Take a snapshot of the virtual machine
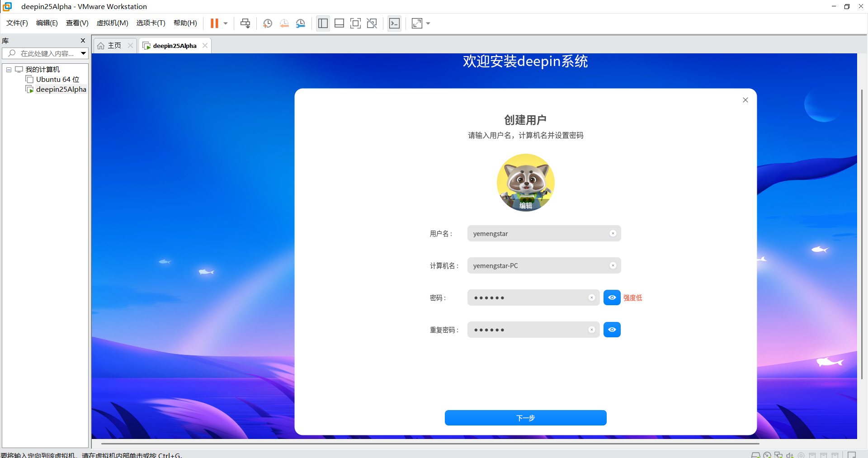This screenshot has height=458, width=868. tap(268, 24)
